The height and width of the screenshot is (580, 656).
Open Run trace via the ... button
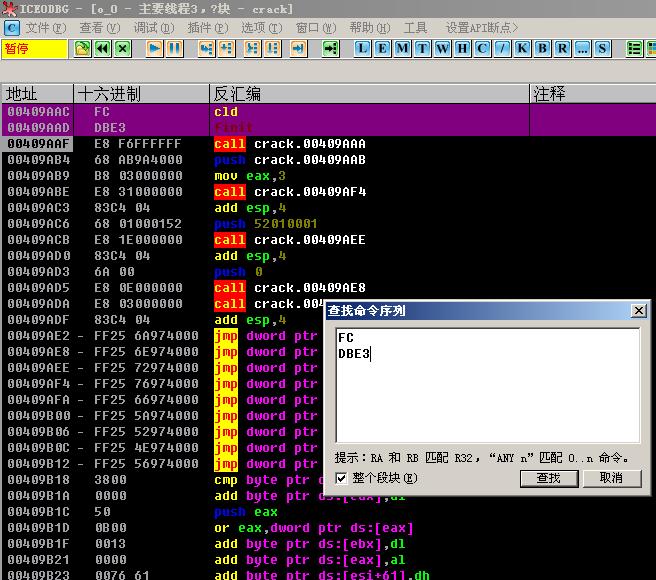pos(582,49)
